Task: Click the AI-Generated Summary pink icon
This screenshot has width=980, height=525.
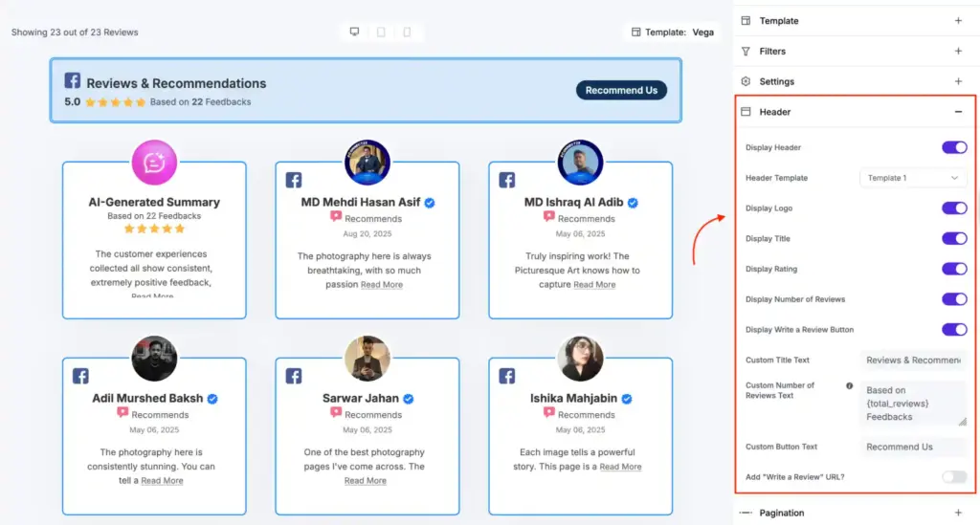Action: (154, 163)
